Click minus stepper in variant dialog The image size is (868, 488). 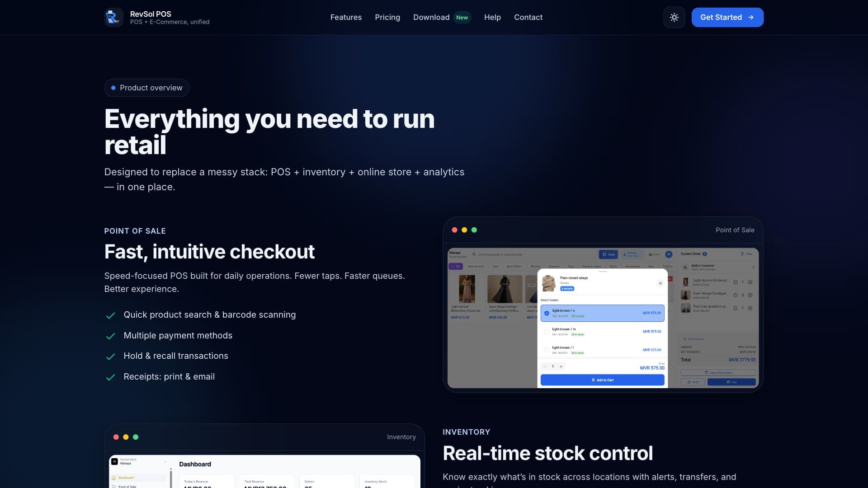[545, 366]
